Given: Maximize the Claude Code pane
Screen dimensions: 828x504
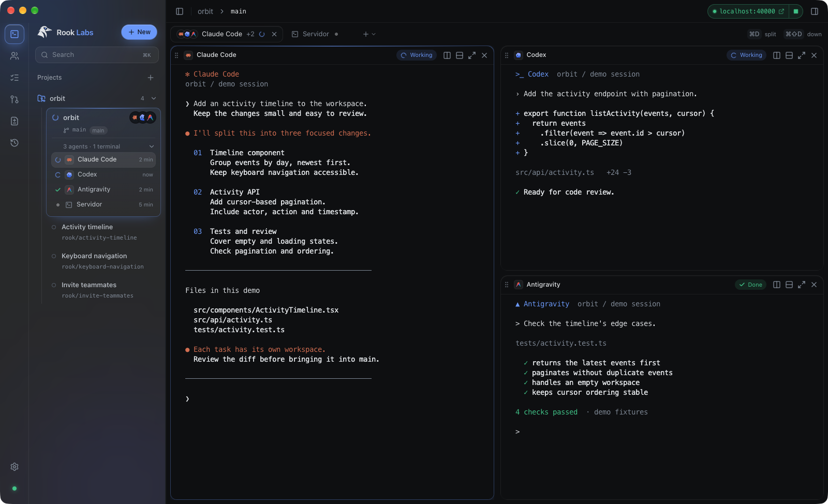Looking at the screenshot, I should (x=472, y=55).
